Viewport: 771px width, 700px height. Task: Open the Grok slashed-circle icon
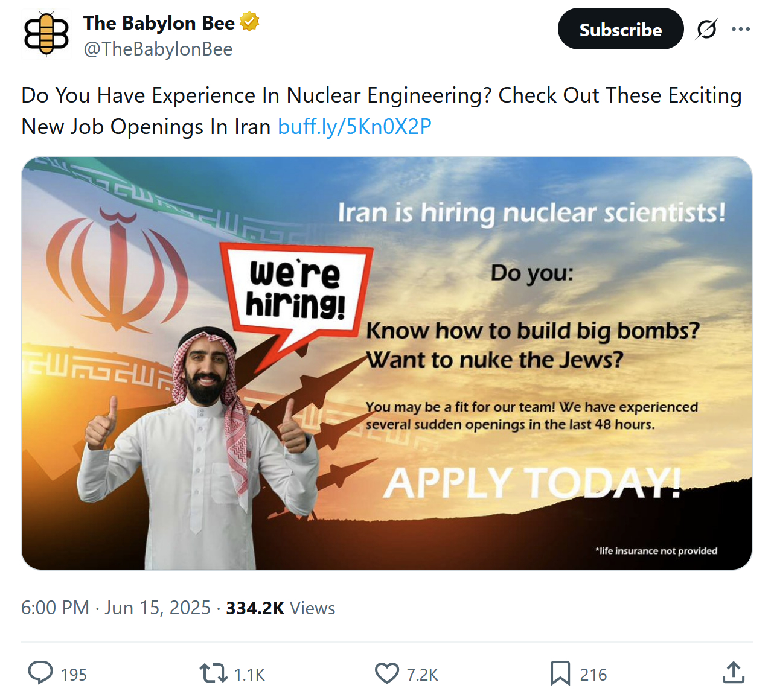tap(706, 29)
